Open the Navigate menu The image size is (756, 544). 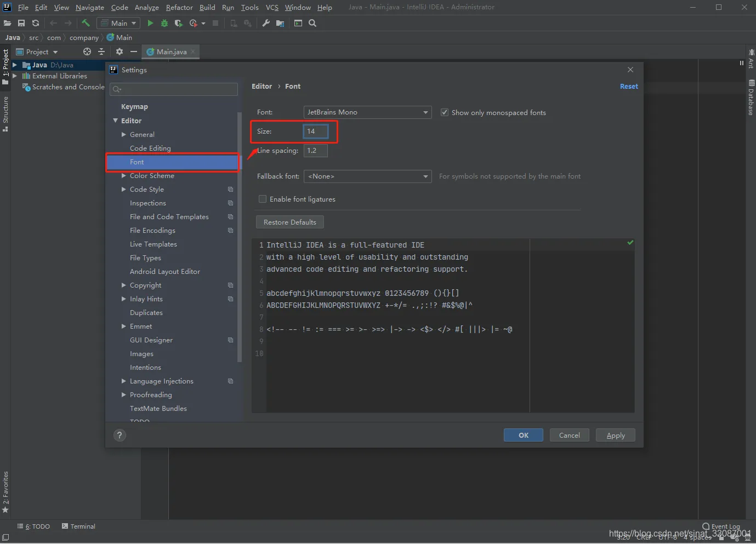[x=90, y=7]
